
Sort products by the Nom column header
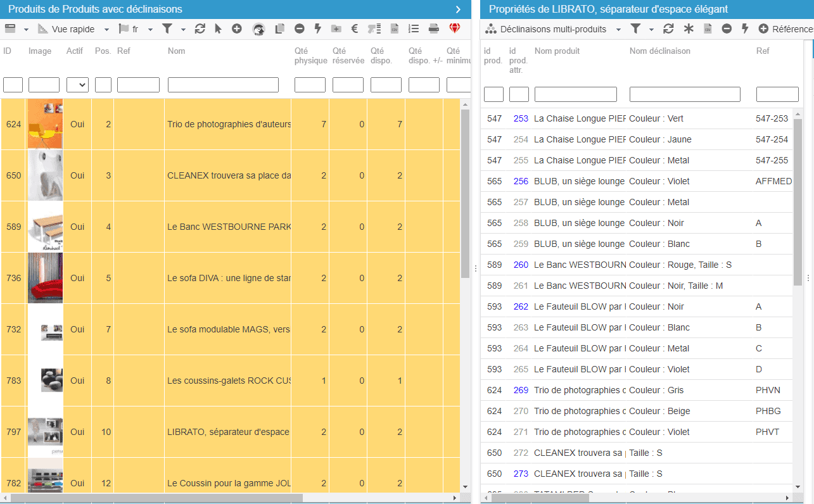[x=176, y=51]
